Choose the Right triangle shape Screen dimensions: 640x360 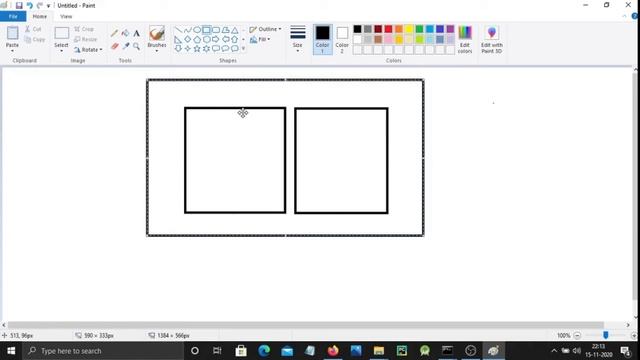(x=178, y=40)
